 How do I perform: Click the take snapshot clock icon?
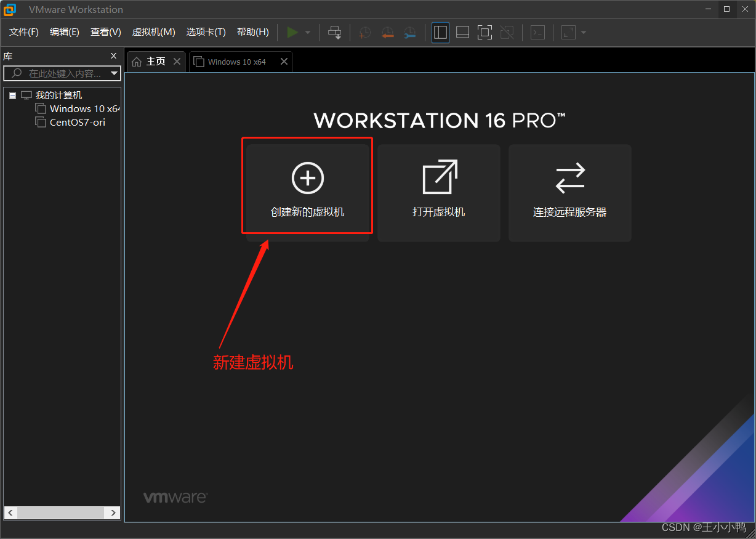365,33
